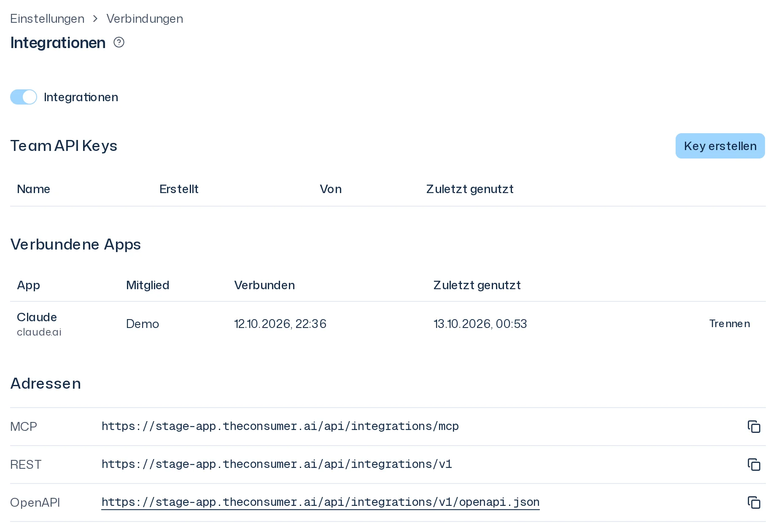Click the breadcrumb chevron separator
Viewport: 776px width, 532px height.
click(95, 19)
